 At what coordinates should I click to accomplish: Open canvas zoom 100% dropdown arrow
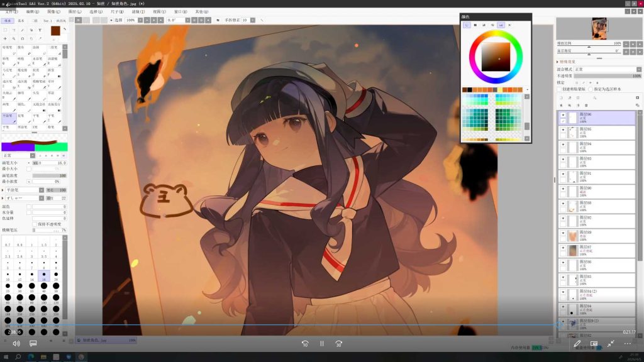pyautogui.click(x=140, y=20)
